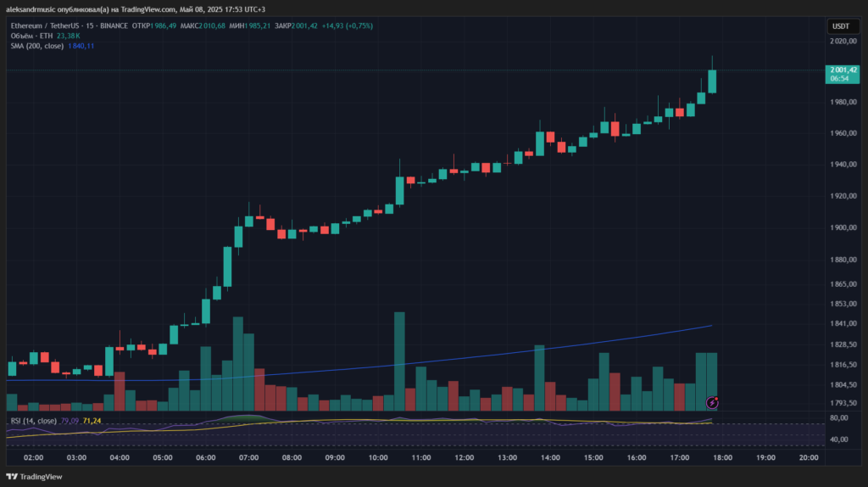Click the 12:00 time axis label
Screen dimensions: 868x487
click(464, 457)
